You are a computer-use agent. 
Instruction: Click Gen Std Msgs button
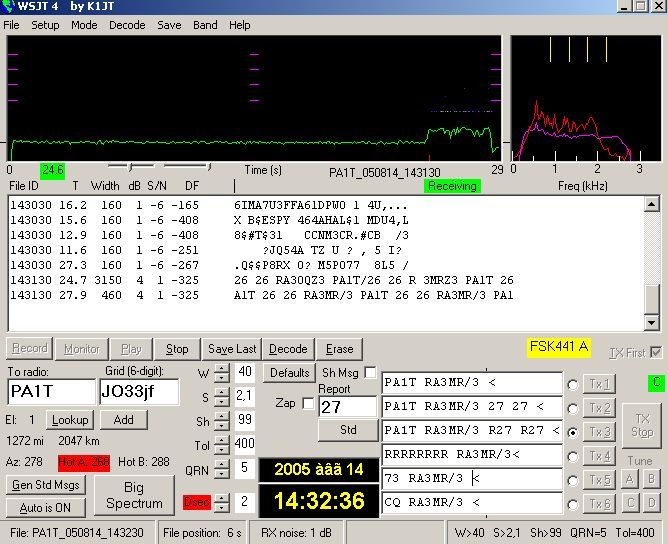(x=46, y=485)
